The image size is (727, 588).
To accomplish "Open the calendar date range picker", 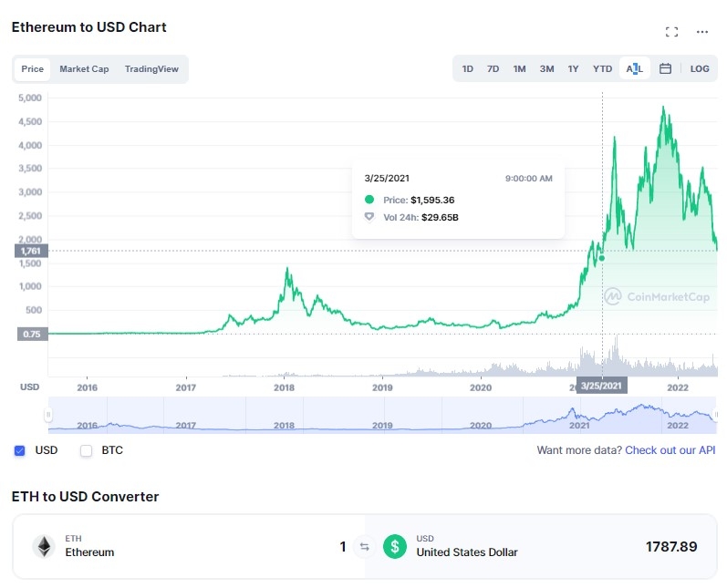I will (x=665, y=68).
